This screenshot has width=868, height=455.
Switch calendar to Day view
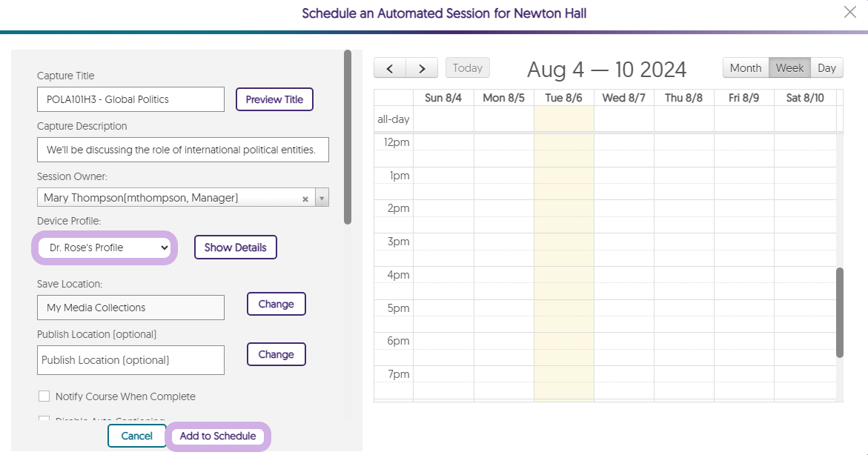click(x=826, y=68)
